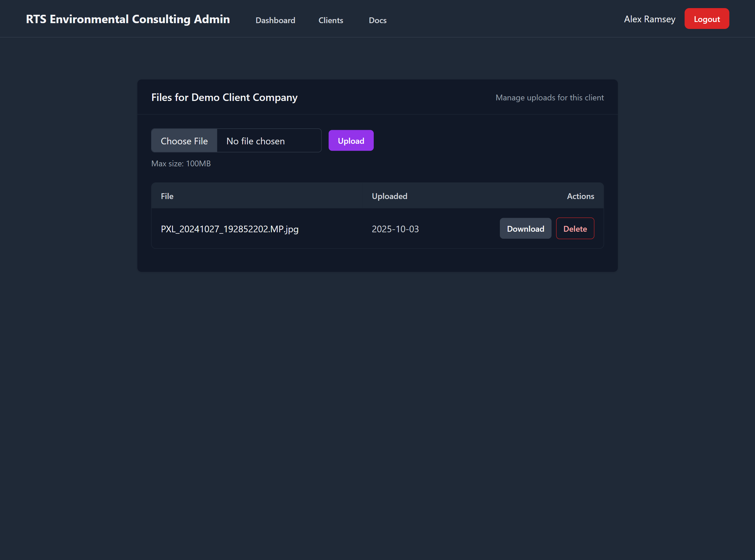Click the RTS Environmental Consulting Admin title
Screen dimensions: 755x560
[128, 19]
